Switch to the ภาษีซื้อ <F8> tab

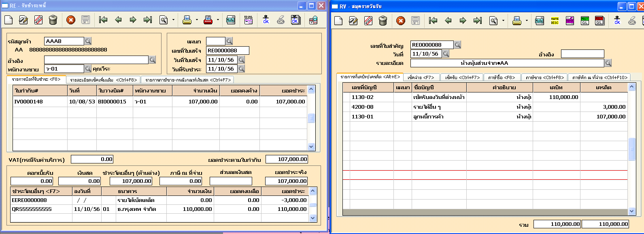tap(501, 77)
